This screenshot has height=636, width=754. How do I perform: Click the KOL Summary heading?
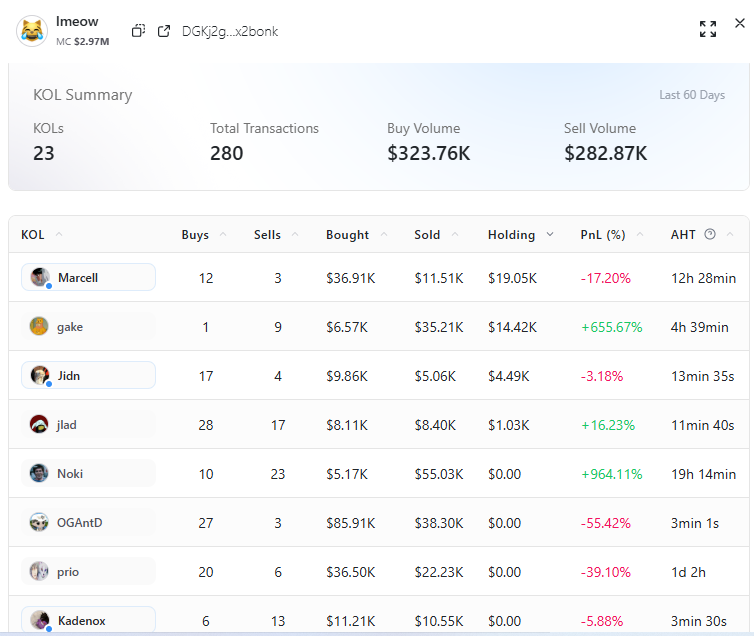pos(82,95)
